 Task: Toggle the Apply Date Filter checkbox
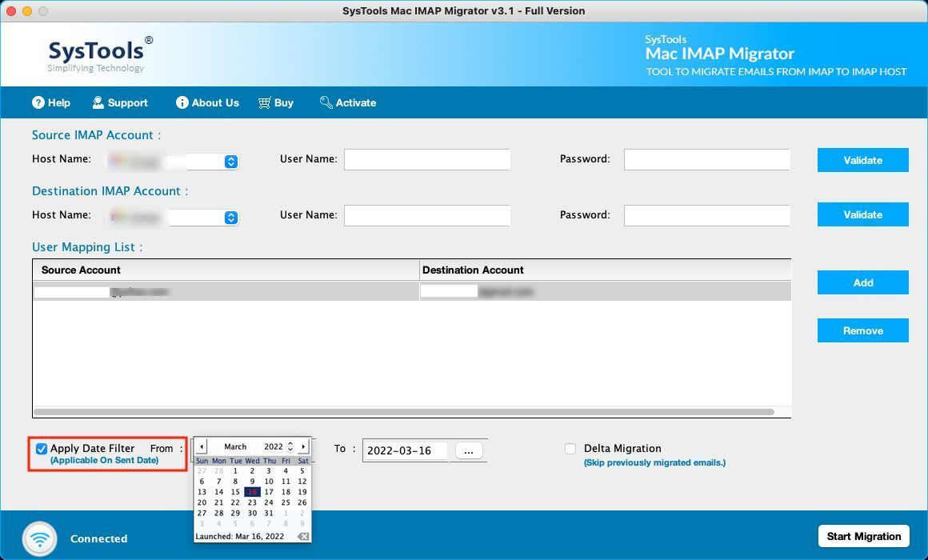pyautogui.click(x=42, y=449)
